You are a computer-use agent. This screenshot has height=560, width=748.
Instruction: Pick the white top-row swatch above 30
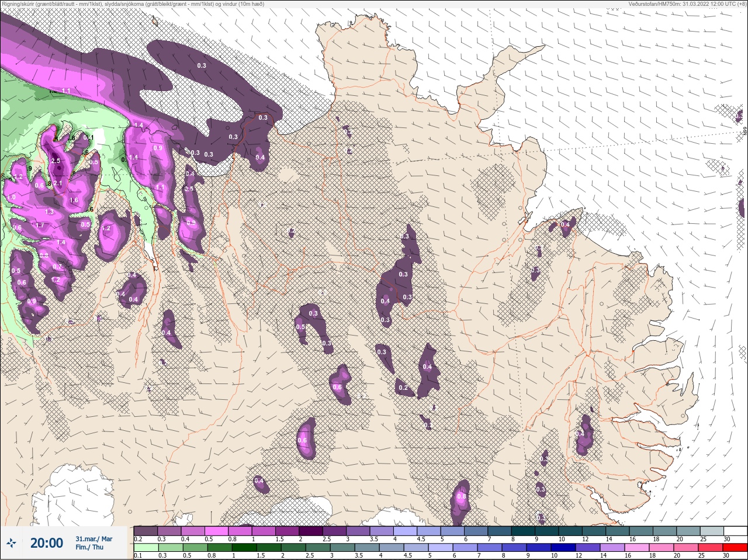click(735, 531)
